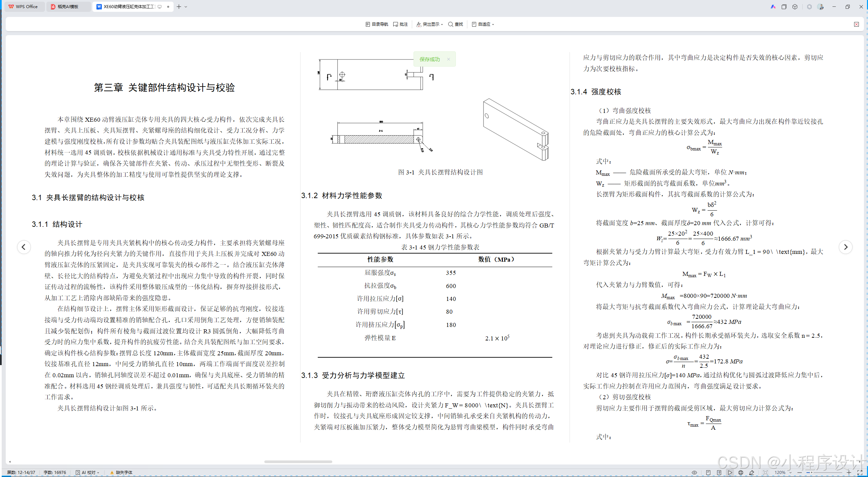Click heading 3.1.3 受力分析与力学模型建立
The height and width of the screenshot is (477, 868).
(353, 375)
